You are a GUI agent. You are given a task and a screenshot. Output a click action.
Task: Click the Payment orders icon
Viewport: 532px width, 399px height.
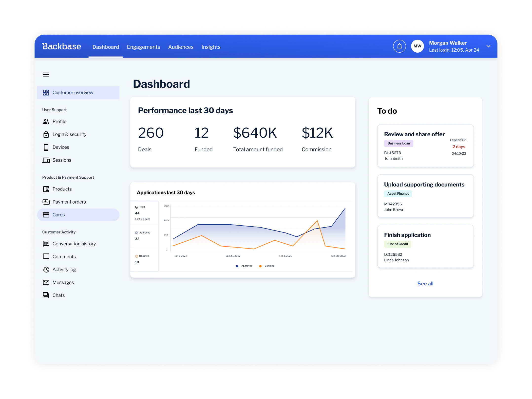click(46, 202)
